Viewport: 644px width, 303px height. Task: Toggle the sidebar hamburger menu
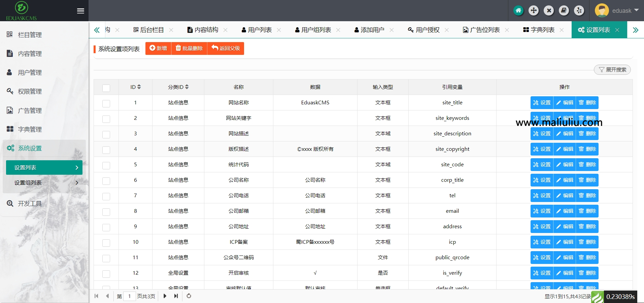(x=80, y=11)
